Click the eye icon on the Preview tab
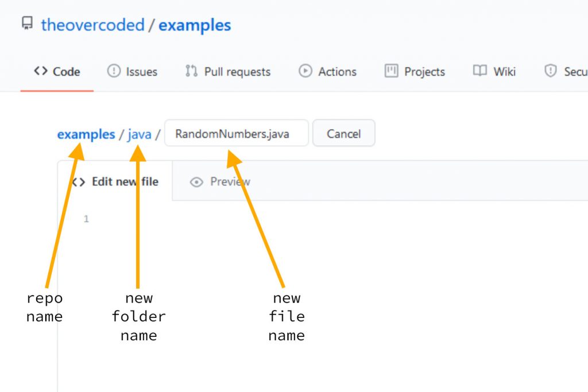Image resolution: width=588 pixels, height=392 pixels. [197, 181]
